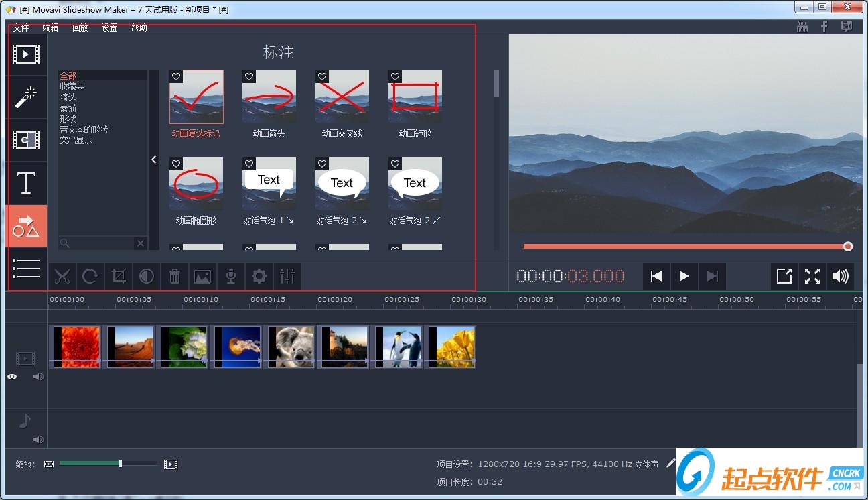Viewport: 868px width, 500px height.
Task: Toggle video track visibility eye icon
Action: (12, 377)
